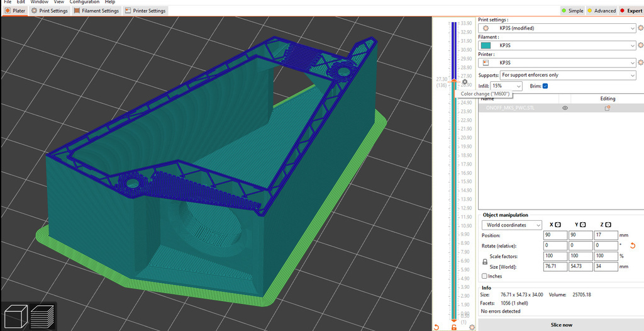Open the Infill percentage dropdown

(x=506, y=86)
